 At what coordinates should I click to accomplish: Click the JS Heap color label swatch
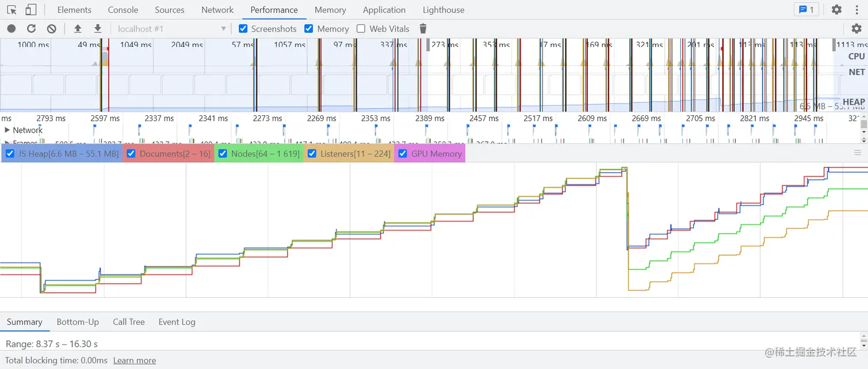point(62,153)
